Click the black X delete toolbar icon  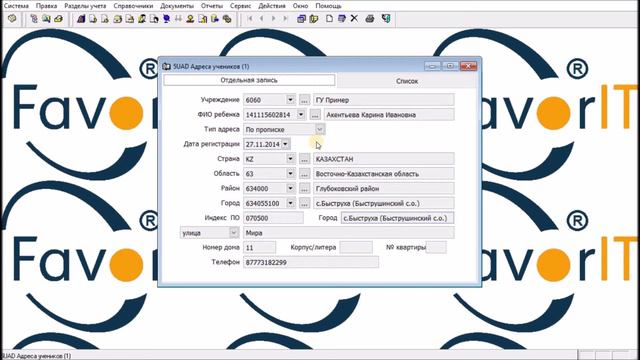(x=354, y=19)
